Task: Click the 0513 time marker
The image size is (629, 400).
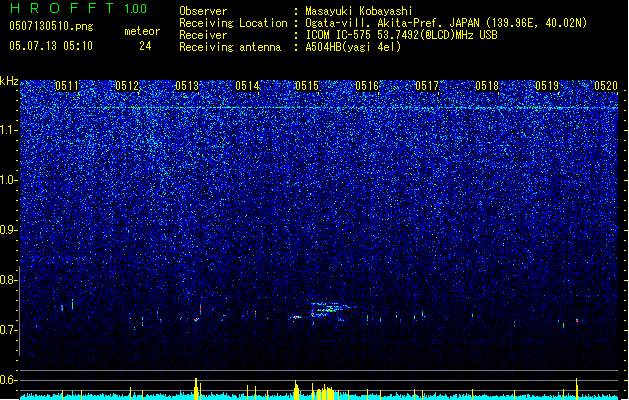Action: 187,86
